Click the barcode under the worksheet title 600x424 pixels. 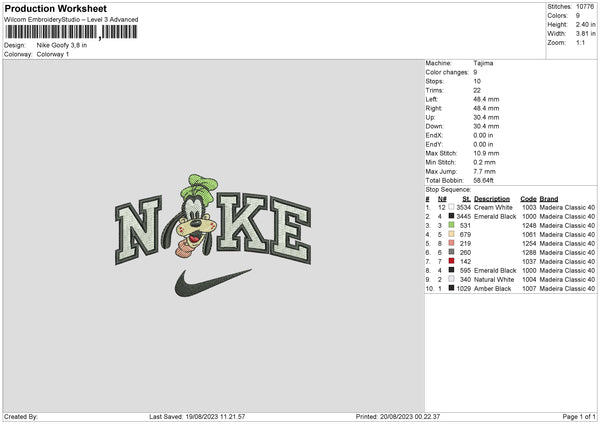[71, 32]
